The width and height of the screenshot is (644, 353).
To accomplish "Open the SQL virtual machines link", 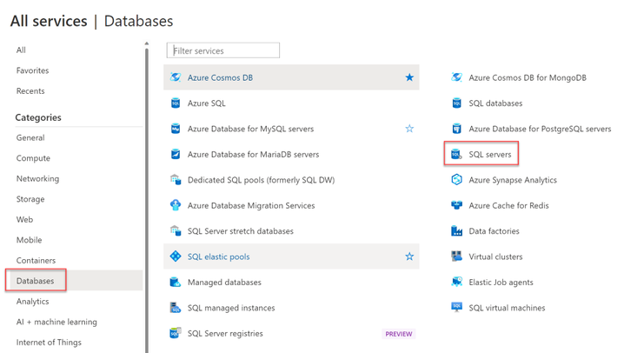I will 508,308.
